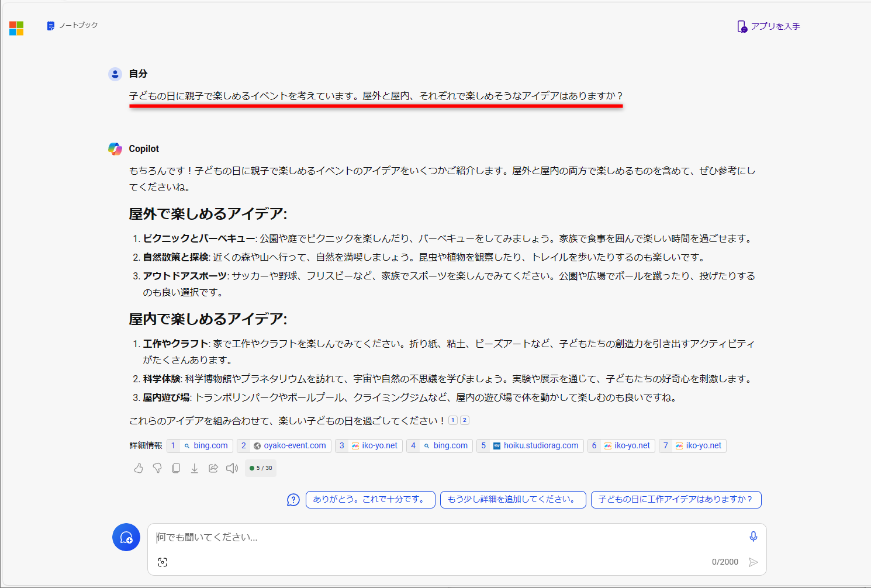Click the アプリを入手 link

[x=768, y=26]
